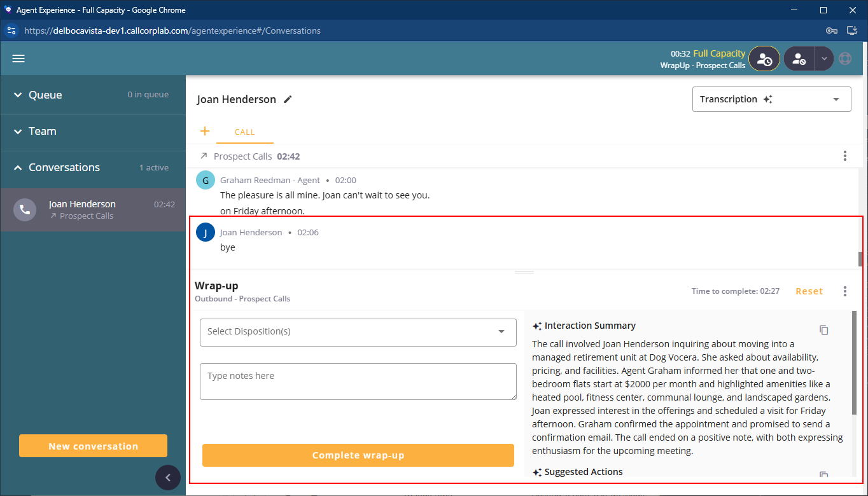The height and width of the screenshot is (496, 868).
Task: Click the 'bye' transcript message
Action: click(228, 247)
